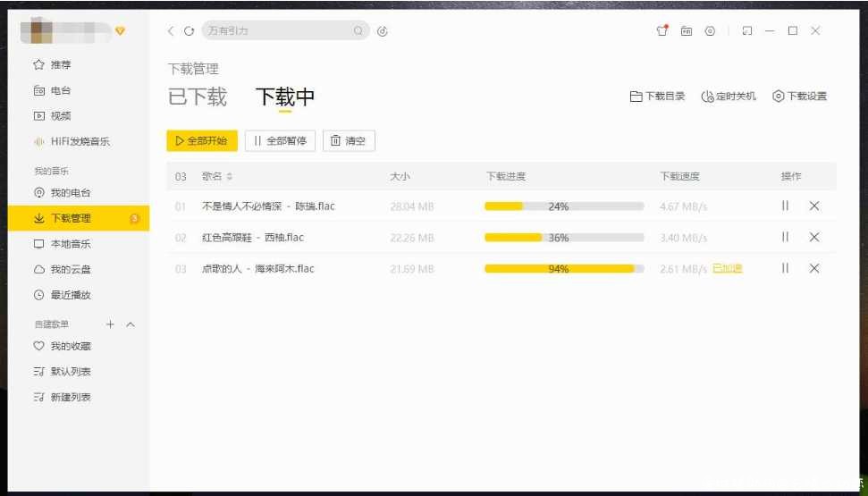The height and width of the screenshot is (496, 868).
Task: Click the 下载进度 column header
Action: [506, 177]
